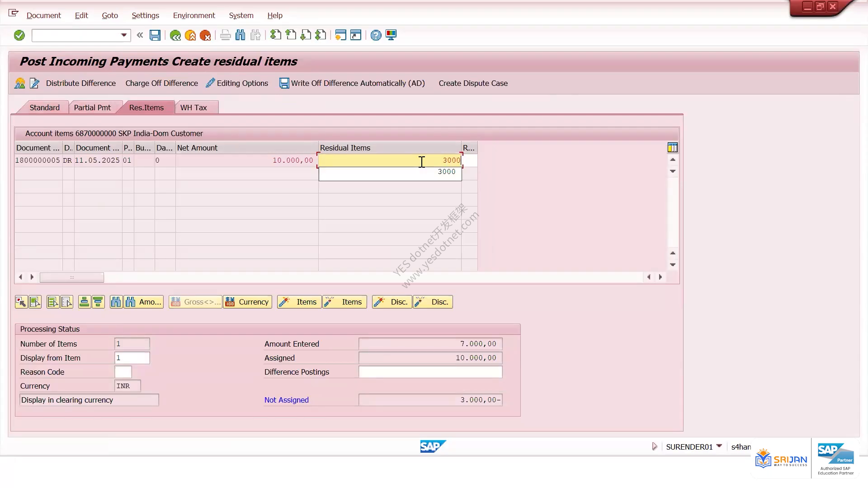The image size is (868, 488).
Task: Click the green checkmark Enter icon
Action: [19, 35]
